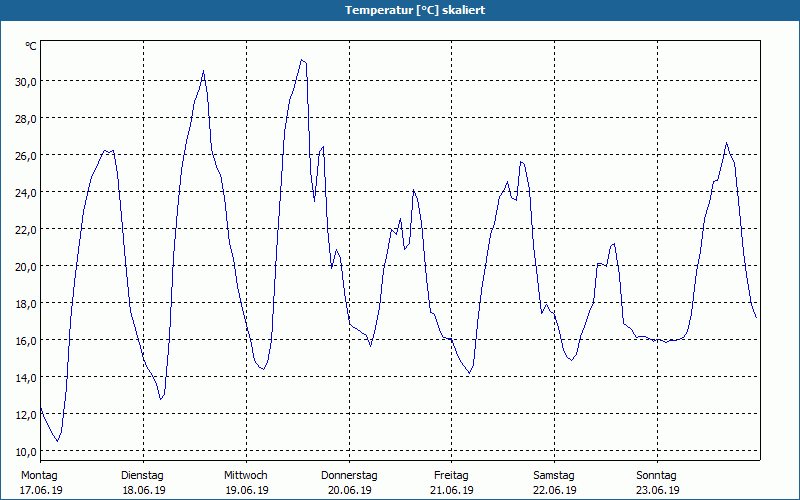This screenshot has height=500, width=800.
Task: Click the Montag day label
Action: [39, 476]
